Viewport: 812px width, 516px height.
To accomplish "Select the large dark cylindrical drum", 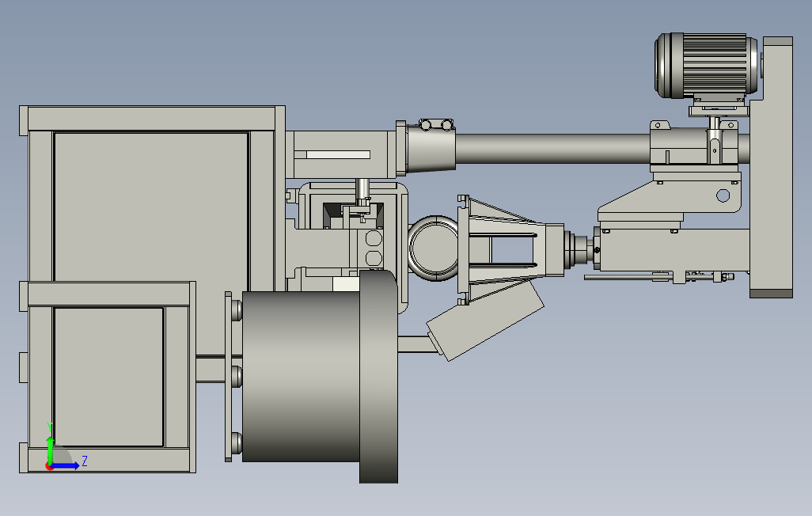I will 301,376.
